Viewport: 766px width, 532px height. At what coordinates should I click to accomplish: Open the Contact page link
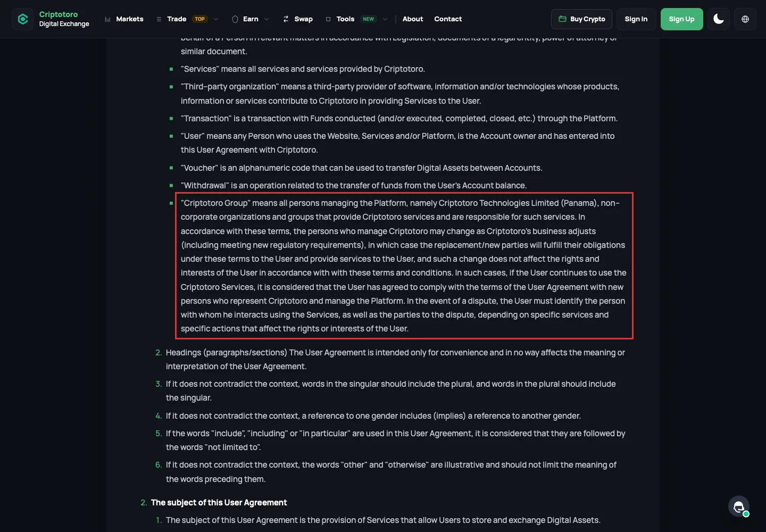(x=448, y=19)
